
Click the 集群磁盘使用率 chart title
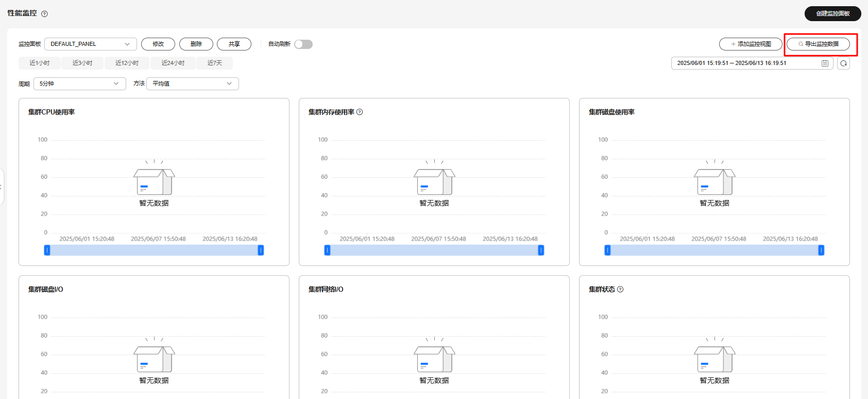(x=612, y=112)
